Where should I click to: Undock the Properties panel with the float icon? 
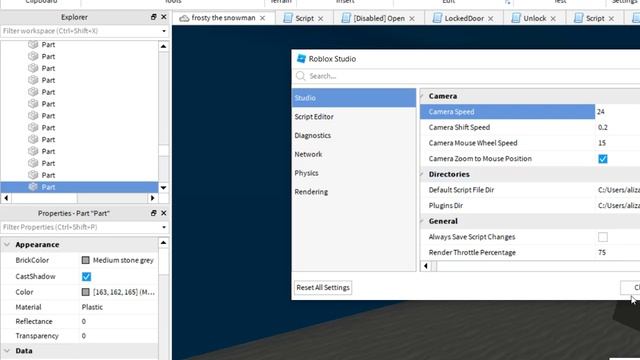pos(153,213)
